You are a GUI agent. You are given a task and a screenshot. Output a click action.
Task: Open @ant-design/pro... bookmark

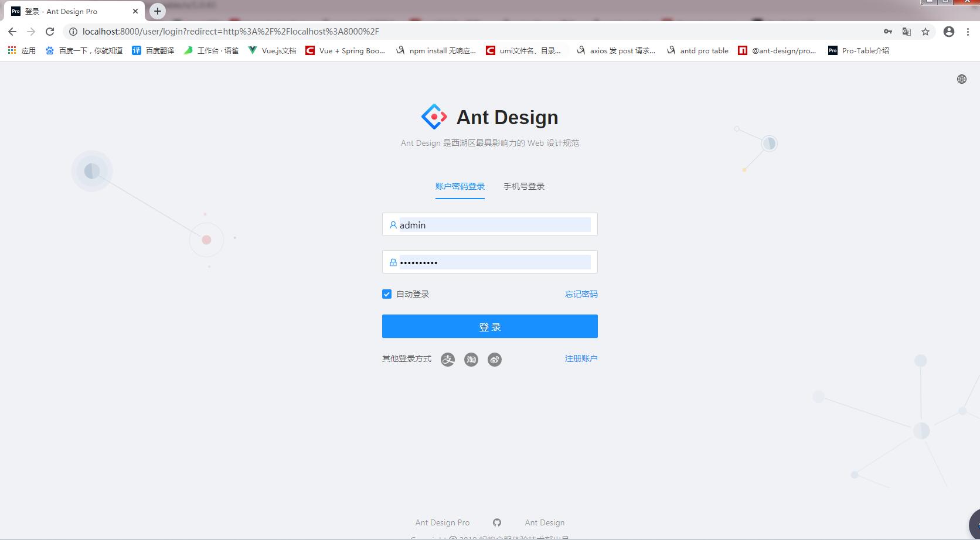[777, 51]
